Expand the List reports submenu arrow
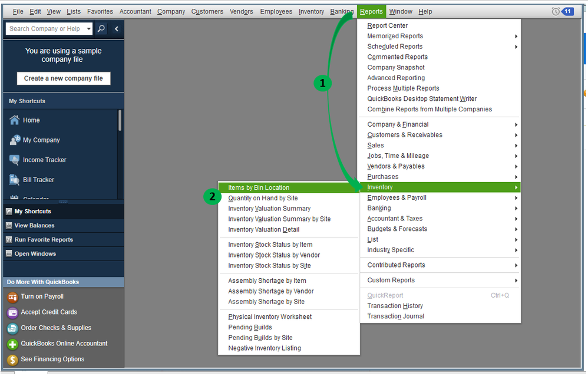The width and height of the screenshot is (588, 376). point(516,240)
